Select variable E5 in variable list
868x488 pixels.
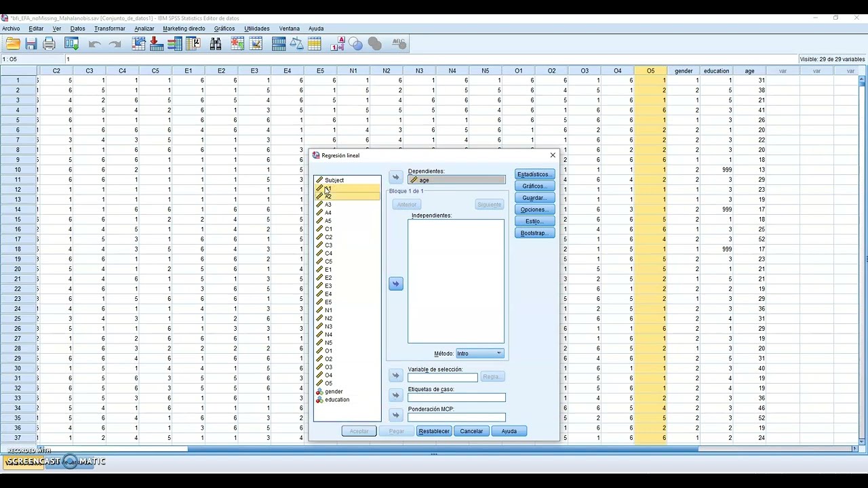pos(347,302)
